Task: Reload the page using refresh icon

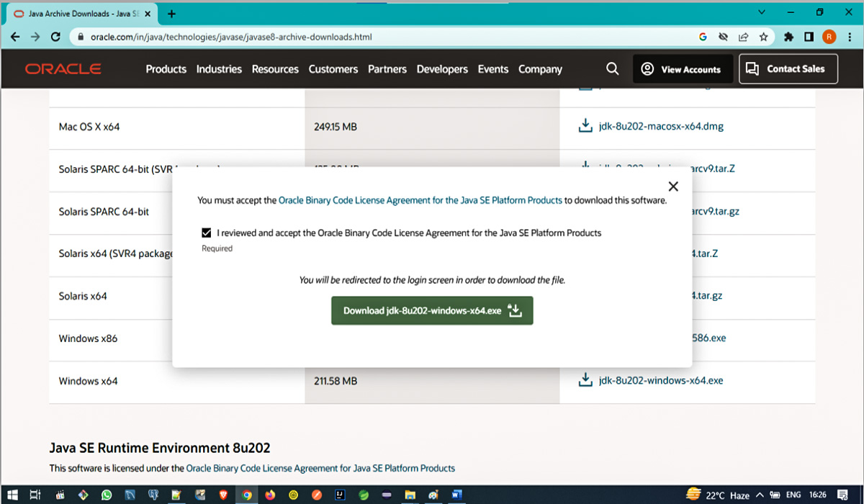Action: (55, 37)
